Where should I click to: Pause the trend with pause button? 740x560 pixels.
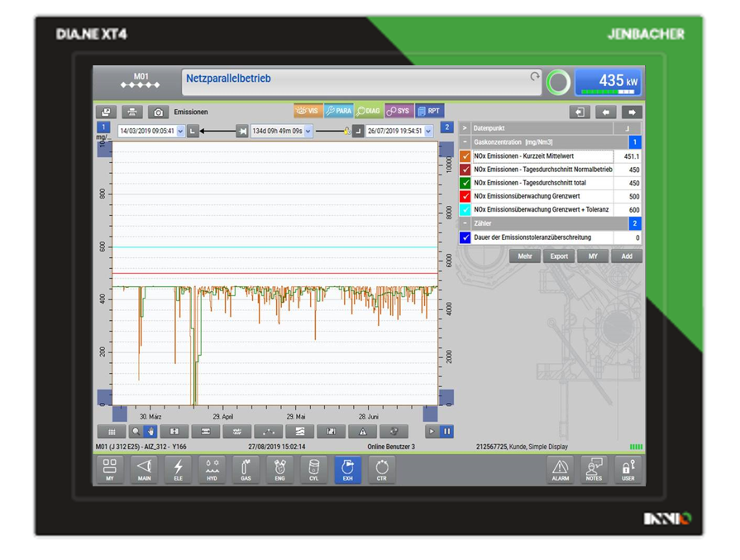pyautogui.click(x=446, y=432)
